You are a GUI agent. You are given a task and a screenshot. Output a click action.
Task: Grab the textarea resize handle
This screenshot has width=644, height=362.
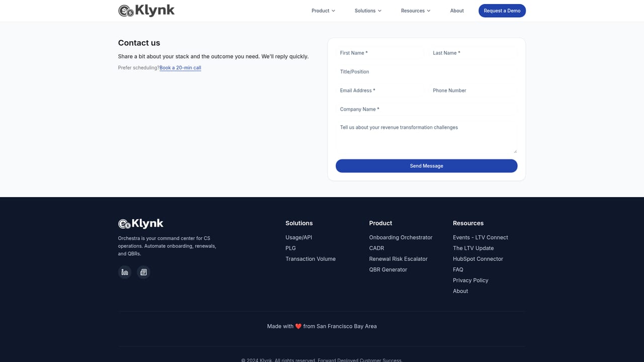pyautogui.click(x=515, y=151)
